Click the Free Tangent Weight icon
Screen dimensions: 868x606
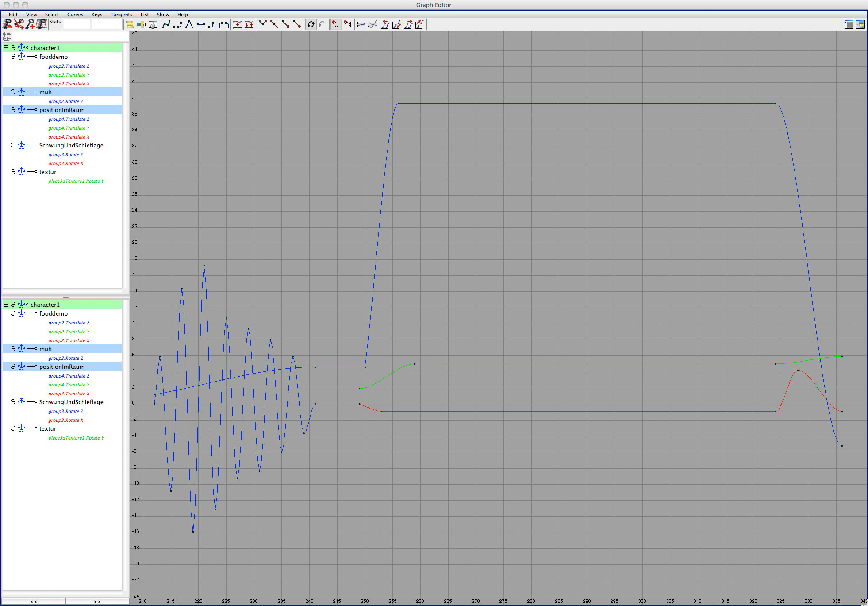pyautogui.click(x=286, y=25)
